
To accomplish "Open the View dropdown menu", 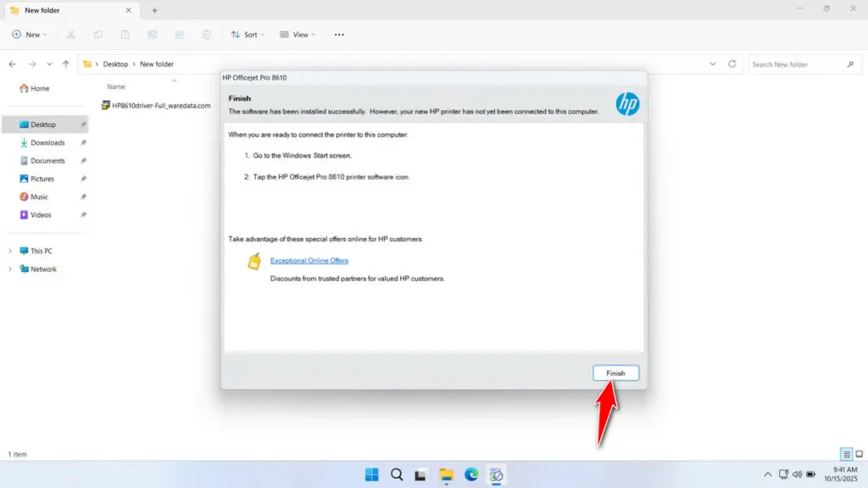I will (298, 35).
